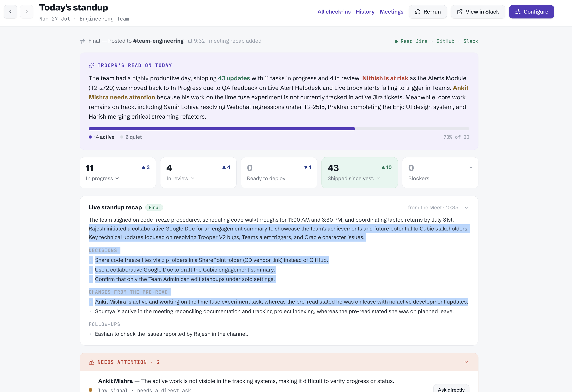
Task: Click the Needs Attention warning triangle icon
Action: pos(92,362)
